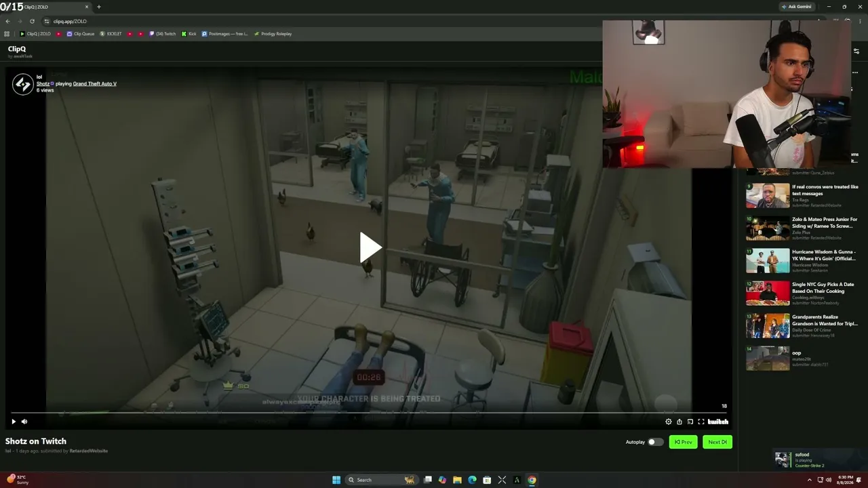Open the queue settings sliders icon
The height and width of the screenshot is (488, 868).
coord(856,52)
